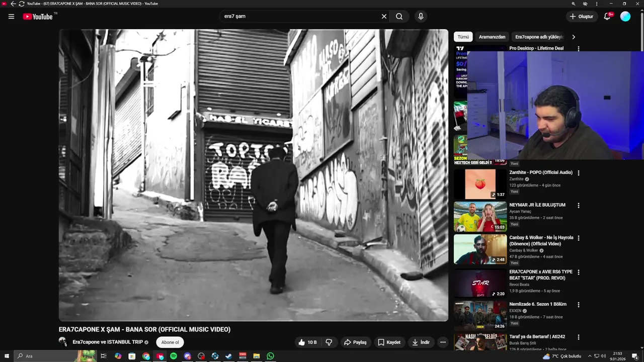
Task: Go back with the window back arrow
Action: (x=13, y=4)
